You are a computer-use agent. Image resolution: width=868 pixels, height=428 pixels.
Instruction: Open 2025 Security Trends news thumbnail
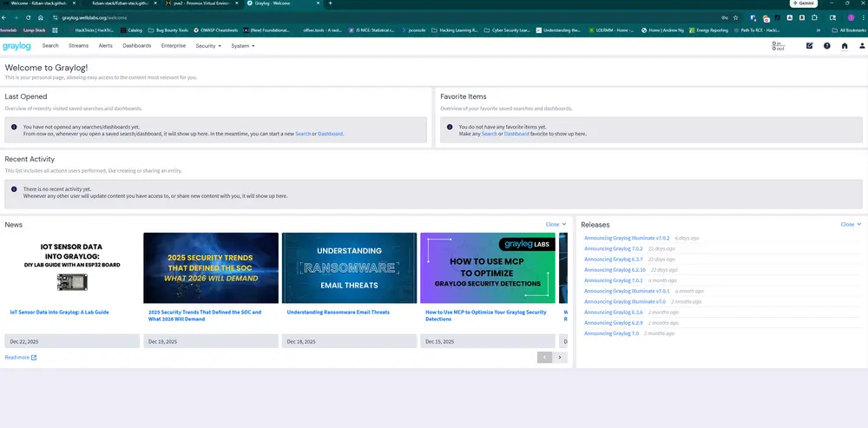pos(211,268)
